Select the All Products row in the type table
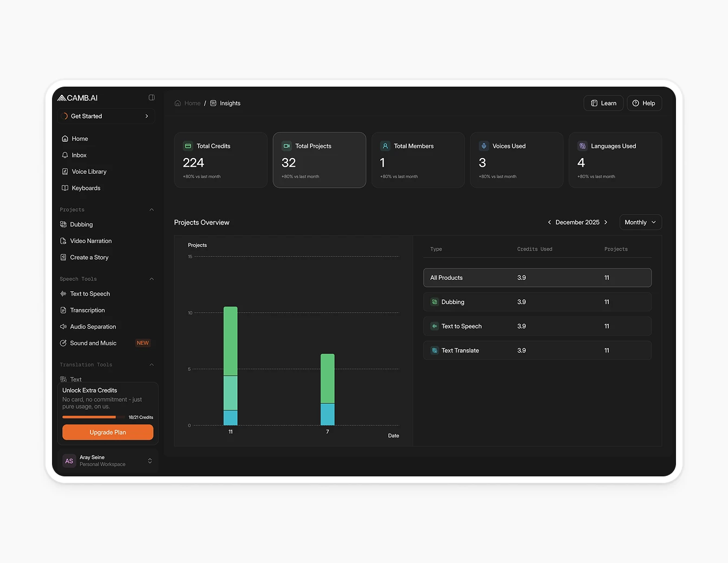 [x=537, y=277]
